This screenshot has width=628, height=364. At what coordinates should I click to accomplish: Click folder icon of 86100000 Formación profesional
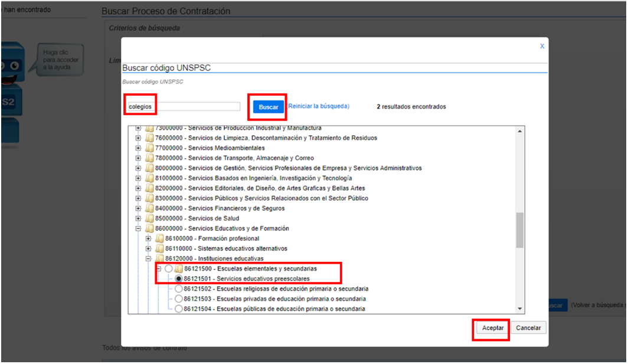point(159,239)
